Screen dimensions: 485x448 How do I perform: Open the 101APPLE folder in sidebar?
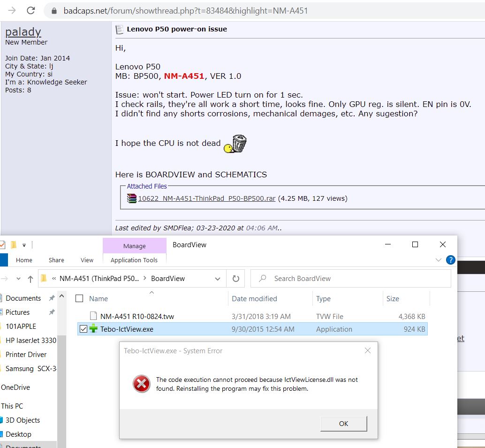pyautogui.click(x=21, y=327)
